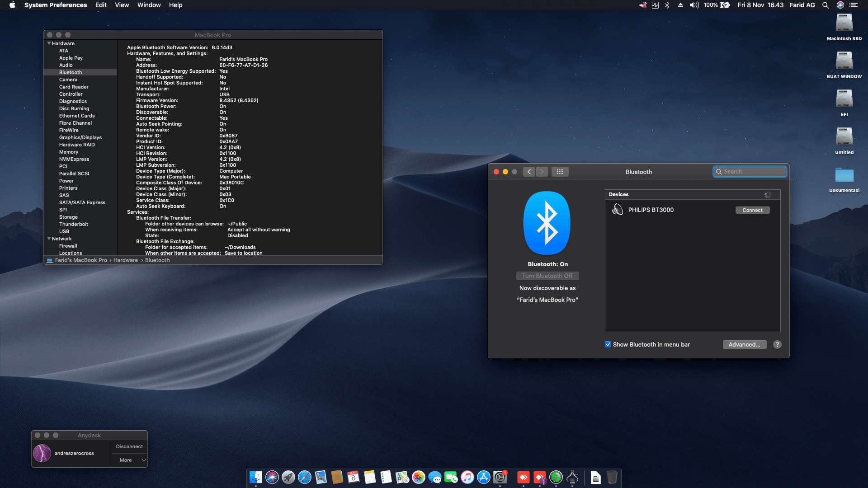Open AnyDesk from the Dock
This screenshot has width=868, height=488.
pyautogui.click(x=524, y=478)
